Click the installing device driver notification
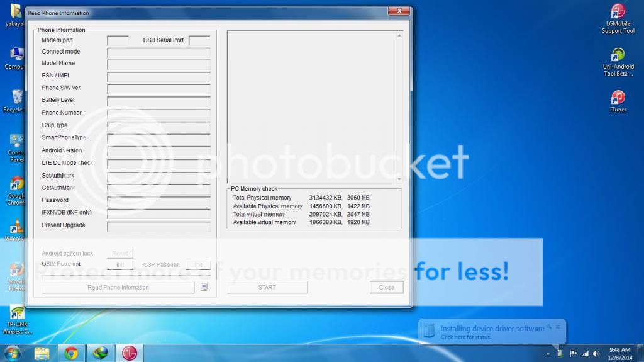 point(492,332)
